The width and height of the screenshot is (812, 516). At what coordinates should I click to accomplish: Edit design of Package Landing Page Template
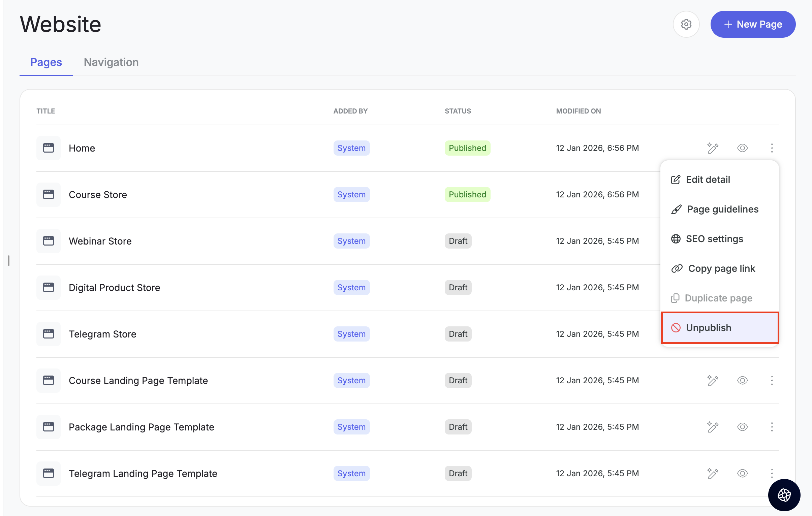click(713, 427)
